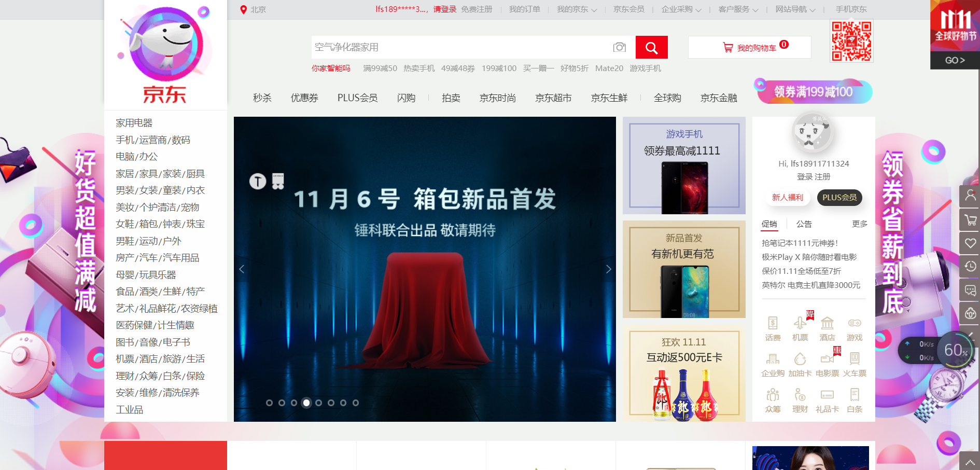Open the 全球购 navigation item
The height and width of the screenshot is (470, 980).
pyautogui.click(x=667, y=98)
